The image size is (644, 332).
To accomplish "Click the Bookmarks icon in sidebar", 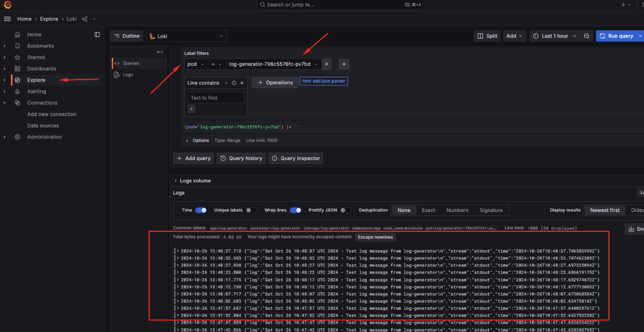I will [x=17, y=46].
